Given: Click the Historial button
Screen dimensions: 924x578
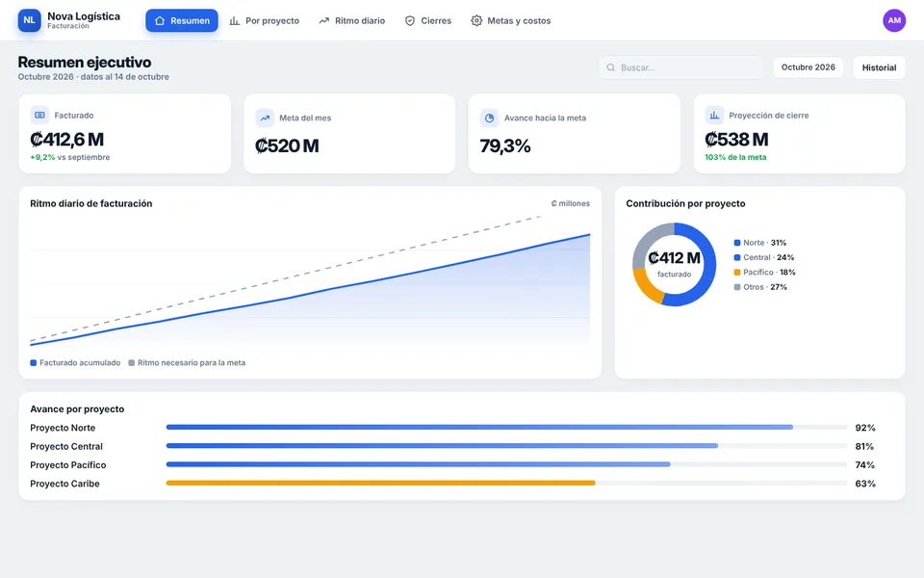Looking at the screenshot, I should coord(879,67).
